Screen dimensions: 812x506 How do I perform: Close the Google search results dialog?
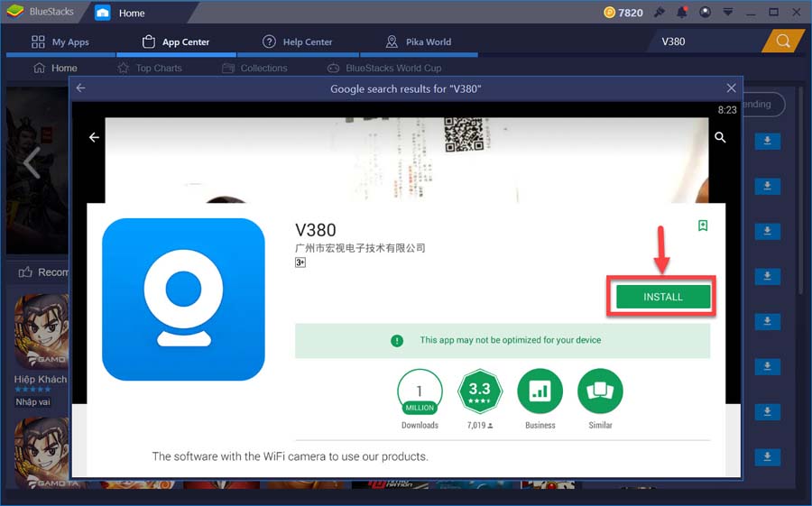coord(731,88)
